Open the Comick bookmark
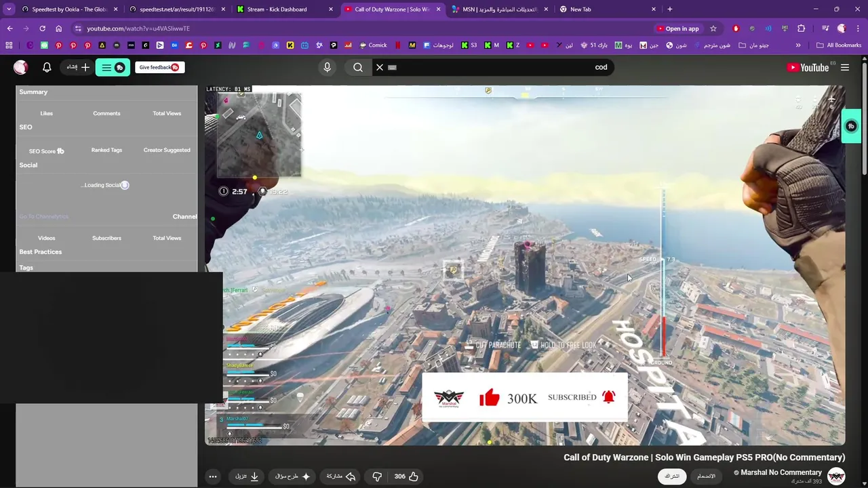Image resolution: width=868 pixels, height=488 pixels. [372, 45]
